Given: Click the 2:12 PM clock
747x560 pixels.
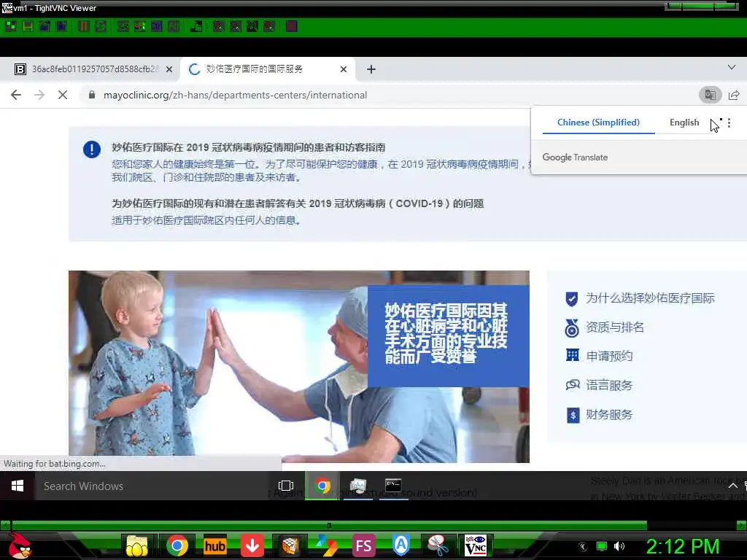Looking at the screenshot, I should click(x=682, y=547).
